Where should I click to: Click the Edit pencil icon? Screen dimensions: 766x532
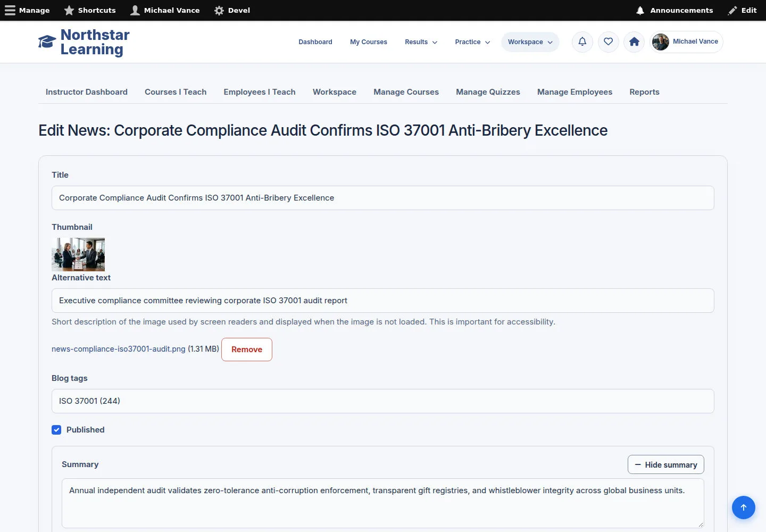732,11
